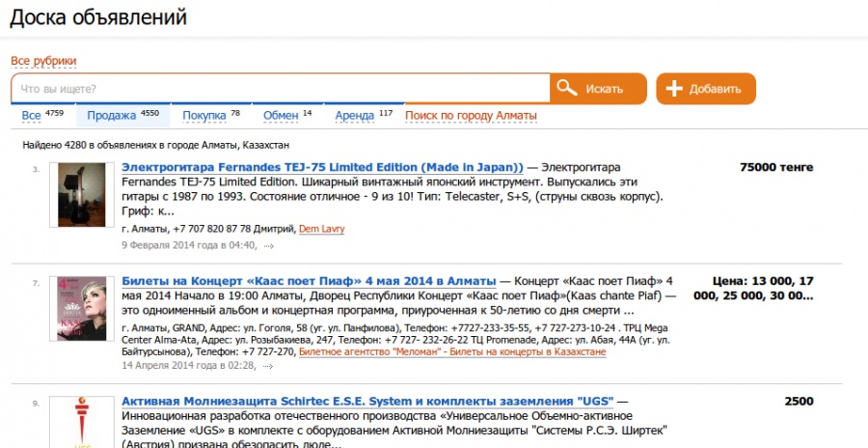Click the Поиск по городу Алматы link
This screenshot has height=448, width=868.
click(x=471, y=116)
